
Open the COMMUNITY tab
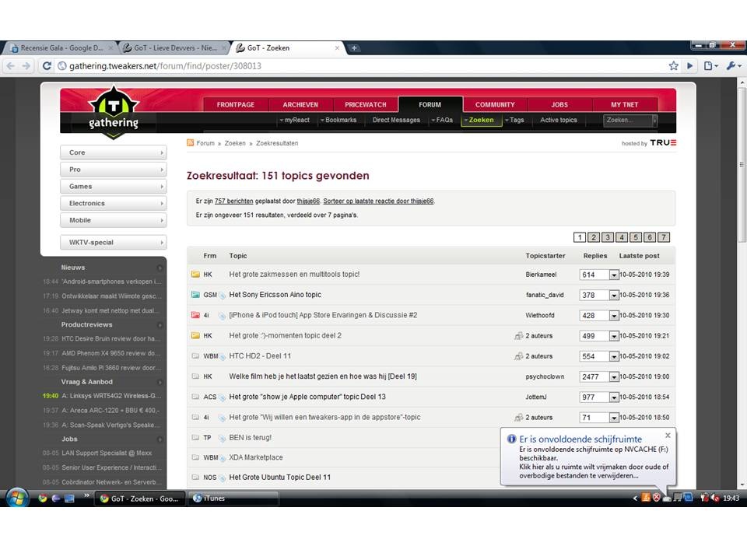[x=495, y=104]
